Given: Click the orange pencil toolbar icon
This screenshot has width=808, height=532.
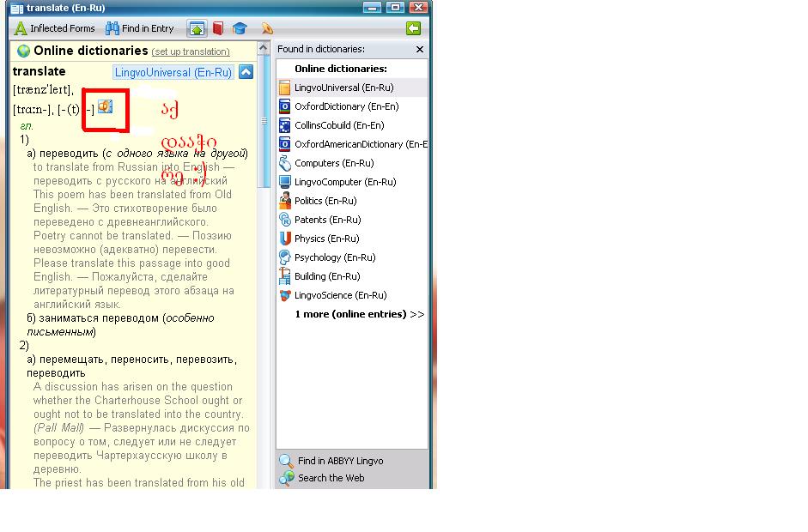Looking at the screenshot, I should click(x=267, y=28).
